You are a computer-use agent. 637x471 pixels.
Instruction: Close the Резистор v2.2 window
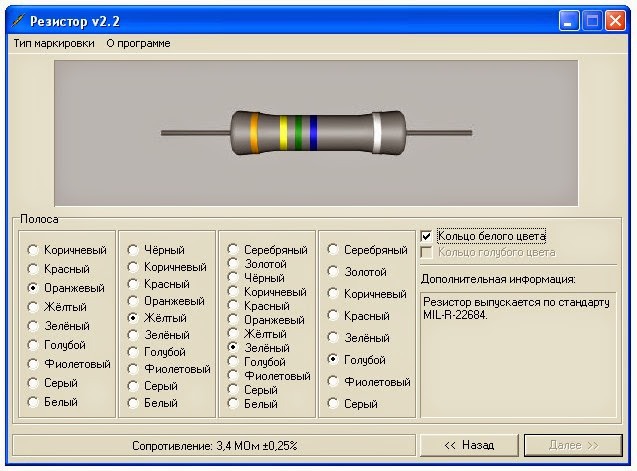(615, 20)
